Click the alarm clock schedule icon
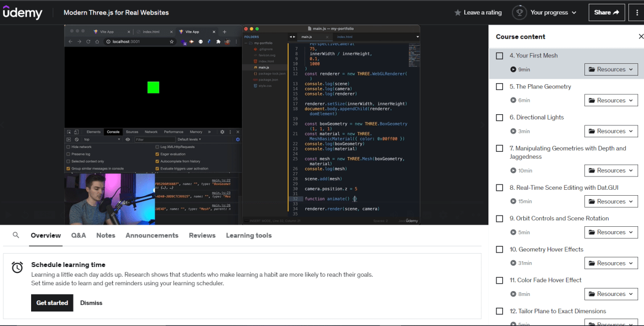The image size is (644, 326). point(18,267)
